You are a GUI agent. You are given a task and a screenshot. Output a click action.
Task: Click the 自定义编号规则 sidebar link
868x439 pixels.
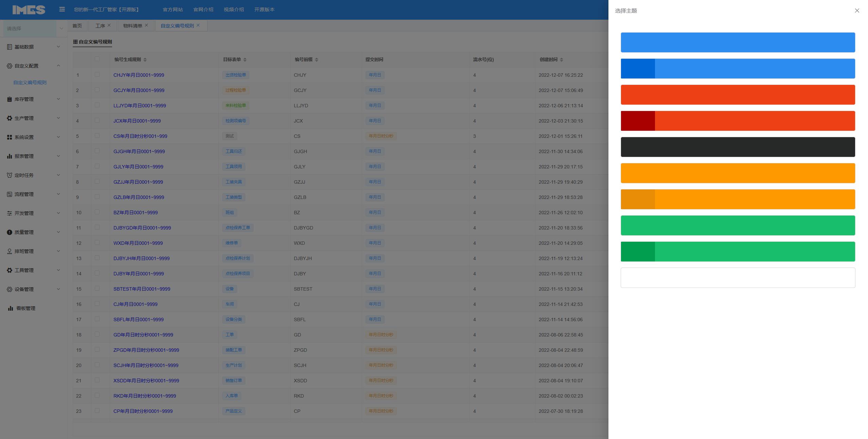tap(30, 83)
